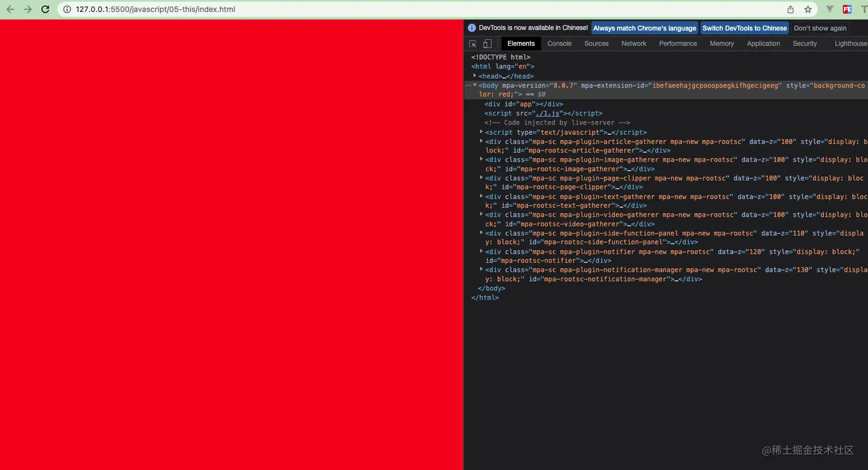Screen dimensions: 868x470
Task: Expand the mpa-rootsc-video-gatherer div
Action: point(481,215)
